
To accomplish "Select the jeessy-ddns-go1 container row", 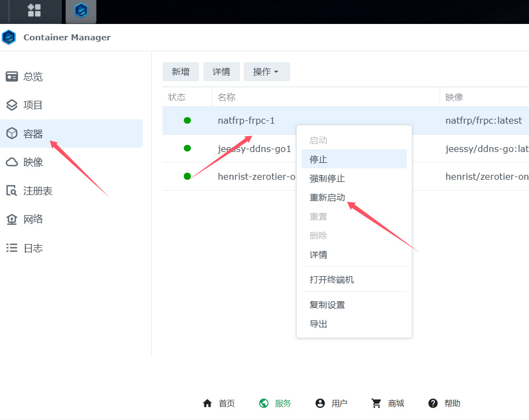I will [x=254, y=149].
